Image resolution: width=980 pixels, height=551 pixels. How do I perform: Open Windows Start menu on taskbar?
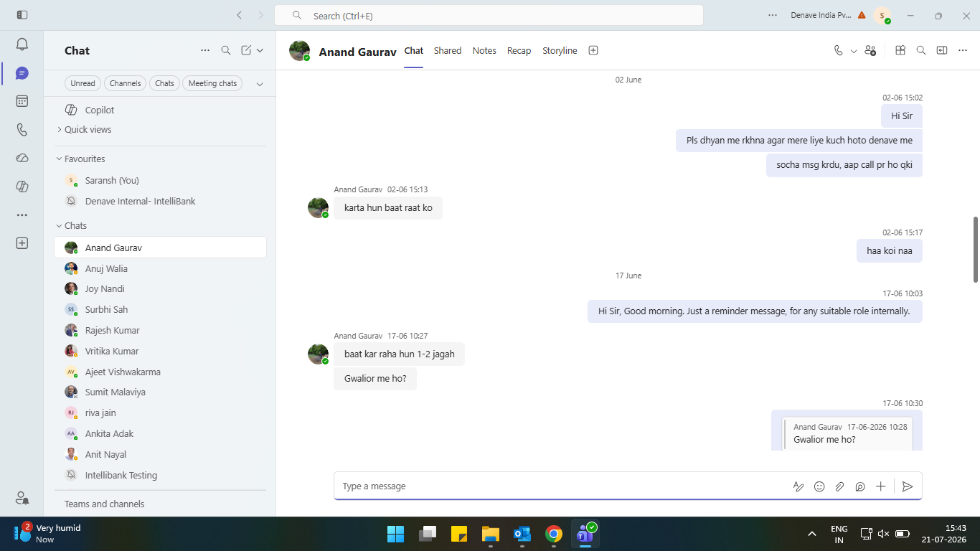click(396, 534)
